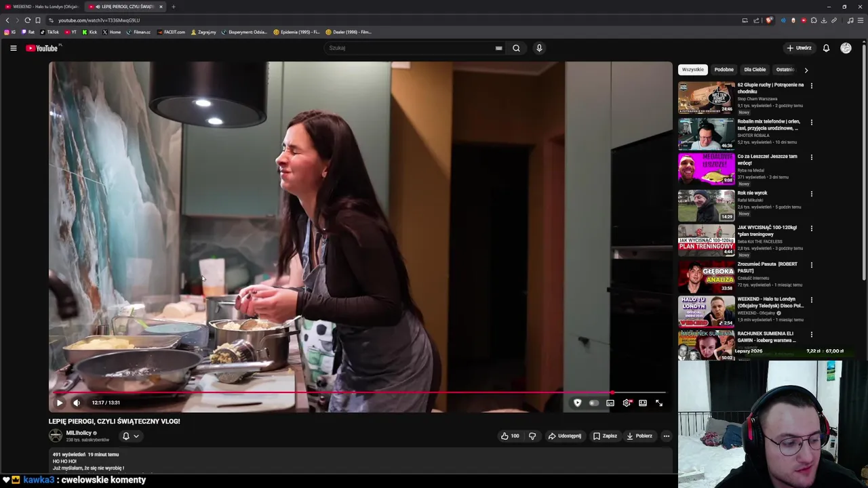
Task: Select the Wszystkie filter chip
Action: [693, 69]
